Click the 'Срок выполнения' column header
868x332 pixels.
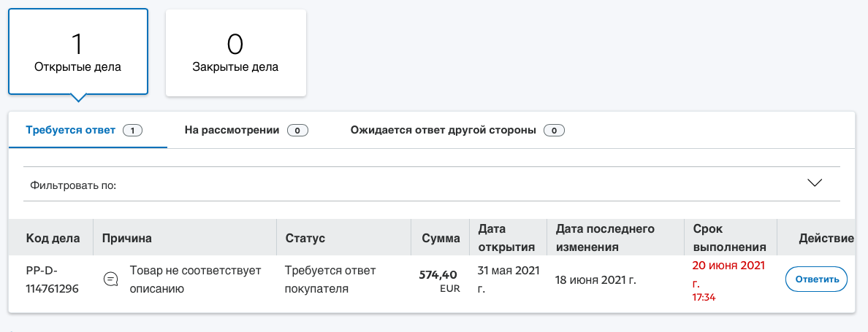(729, 238)
